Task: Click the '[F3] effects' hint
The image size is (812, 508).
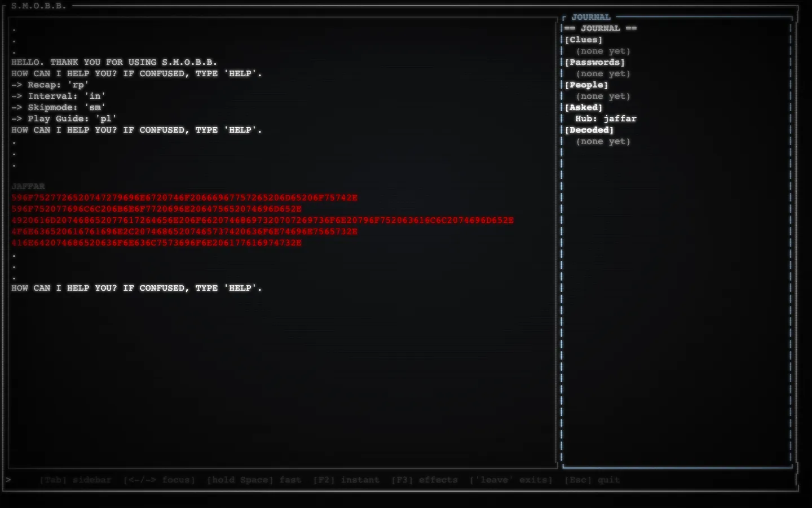Action: [x=425, y=480]
